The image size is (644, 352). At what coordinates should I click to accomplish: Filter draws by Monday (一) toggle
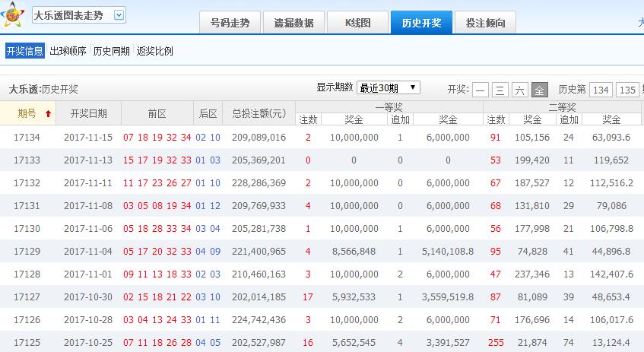pos(480,90)
